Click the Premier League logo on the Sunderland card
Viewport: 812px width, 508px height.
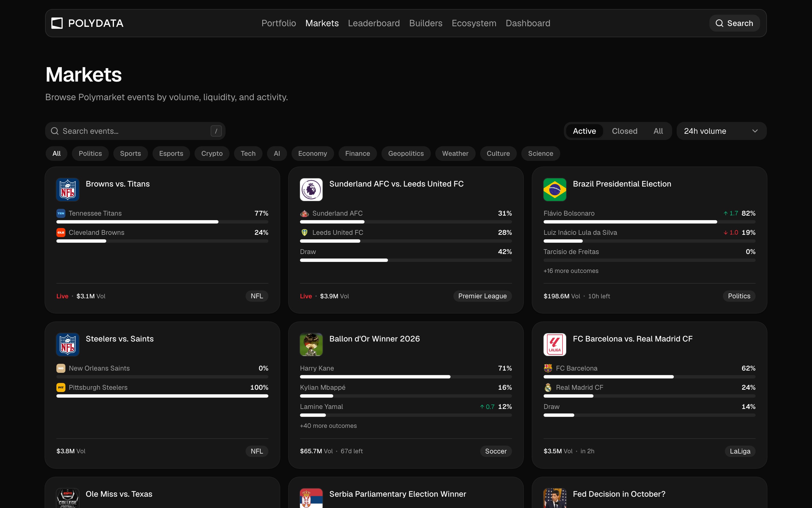311,189
